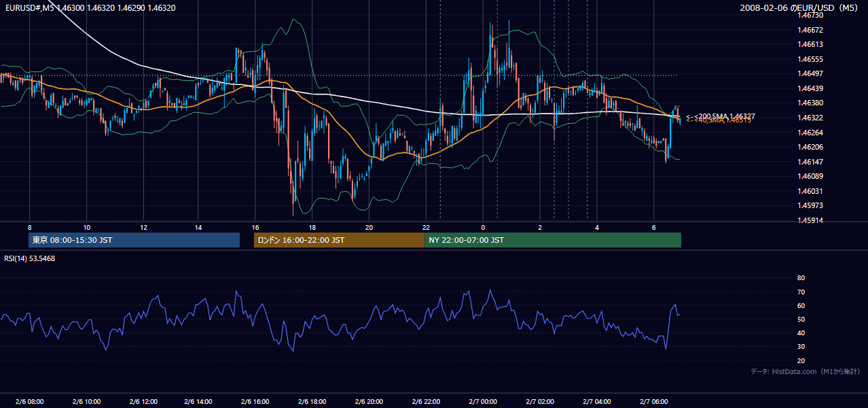868x408 pixels.
Task: Click hour label 14 under price chart
Action: 198,227
